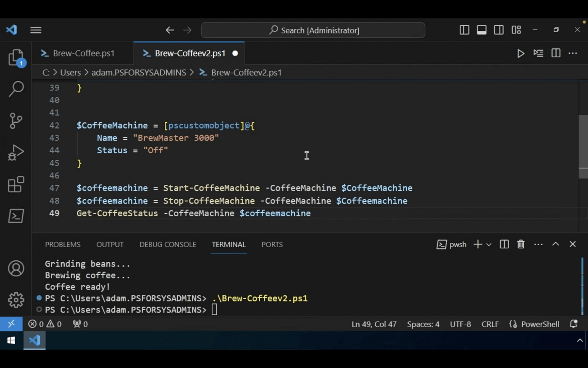The image size is (588, 368).
Task: Open the PowerShell extension panel icon
Action: [x=16, y=216]
